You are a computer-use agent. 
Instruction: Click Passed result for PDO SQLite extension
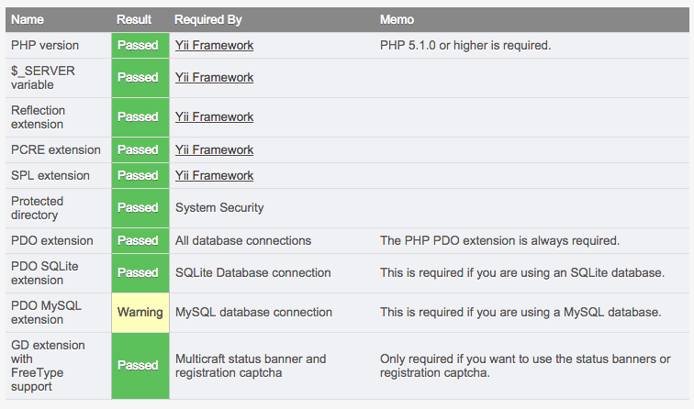click(138, 272)
